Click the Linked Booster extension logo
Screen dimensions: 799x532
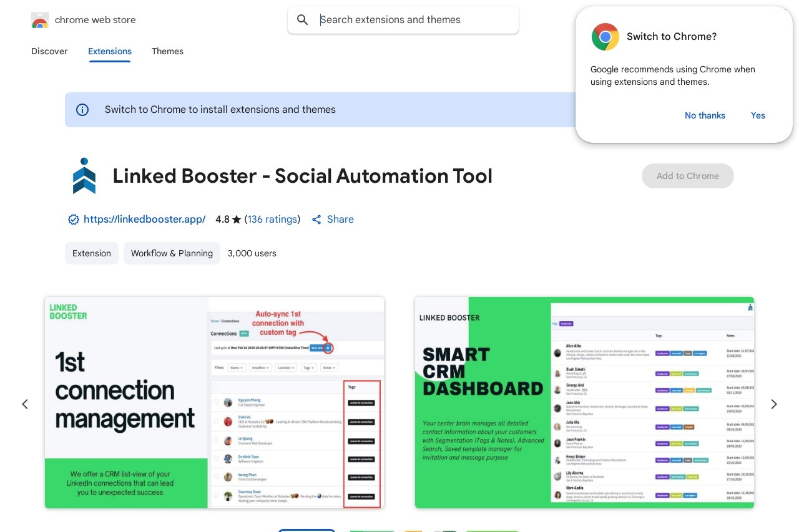coord(84,176)
